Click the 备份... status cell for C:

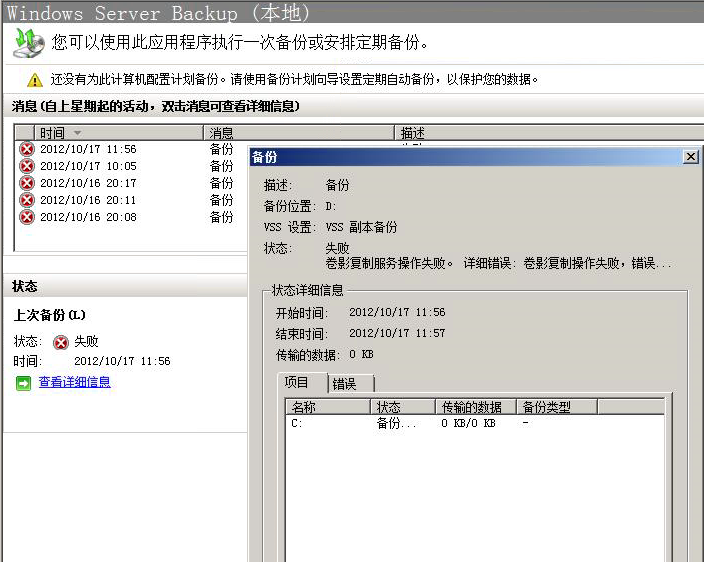click(x=396, y=423)
